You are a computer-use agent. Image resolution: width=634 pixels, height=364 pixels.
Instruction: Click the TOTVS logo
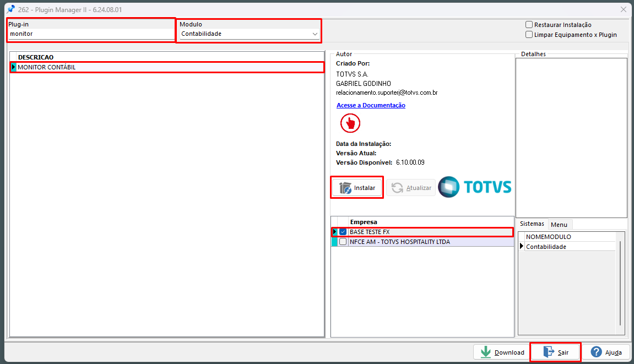pos(475,187)
